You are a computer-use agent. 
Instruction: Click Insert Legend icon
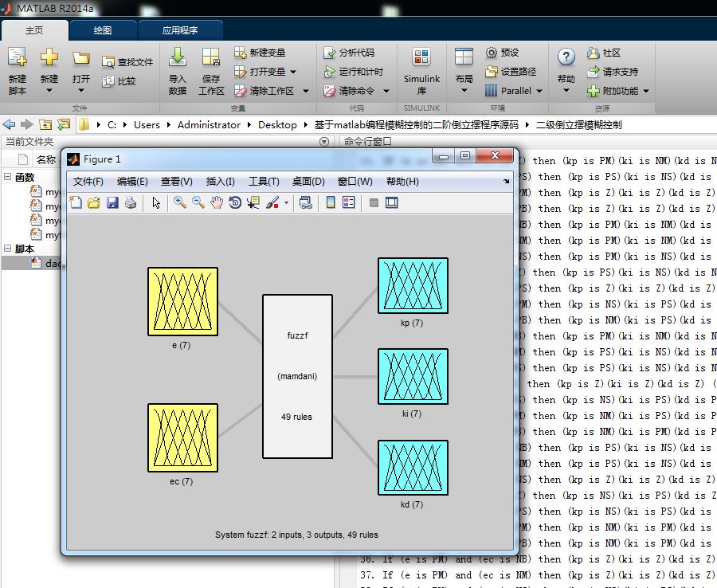point(348,202)
